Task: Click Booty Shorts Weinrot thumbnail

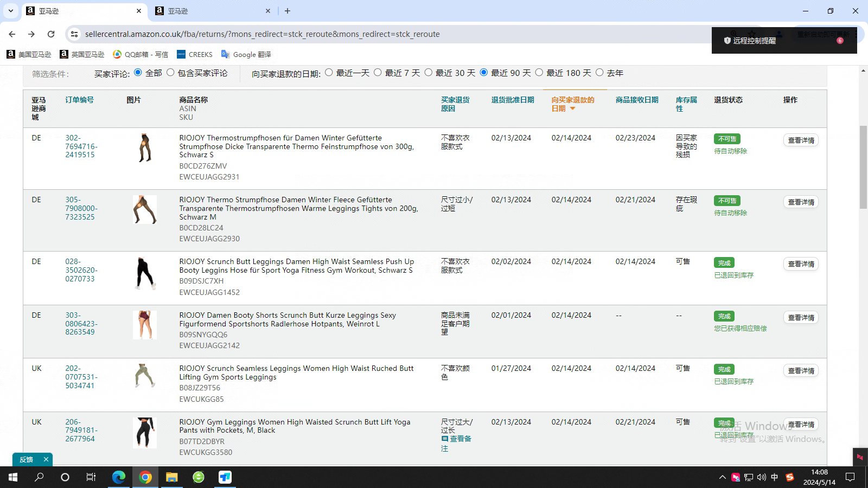Action: [145, 325]
